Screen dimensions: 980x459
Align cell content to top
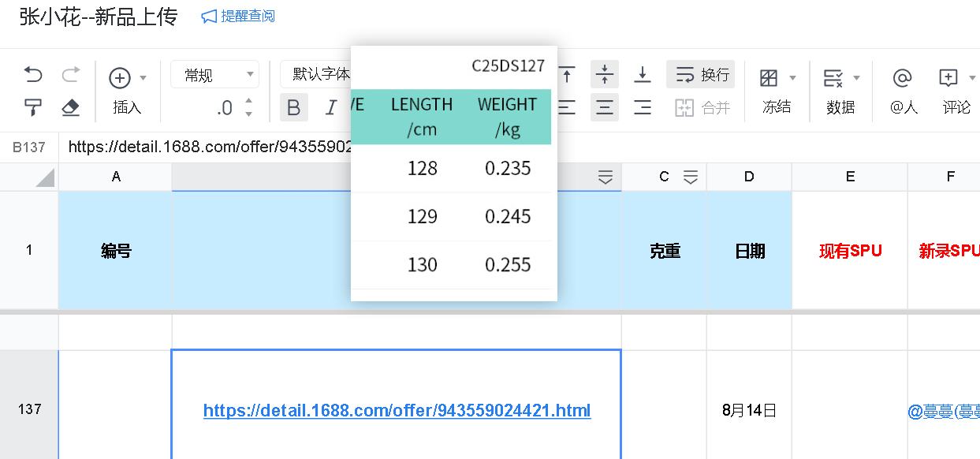click(x=567, y=75)
